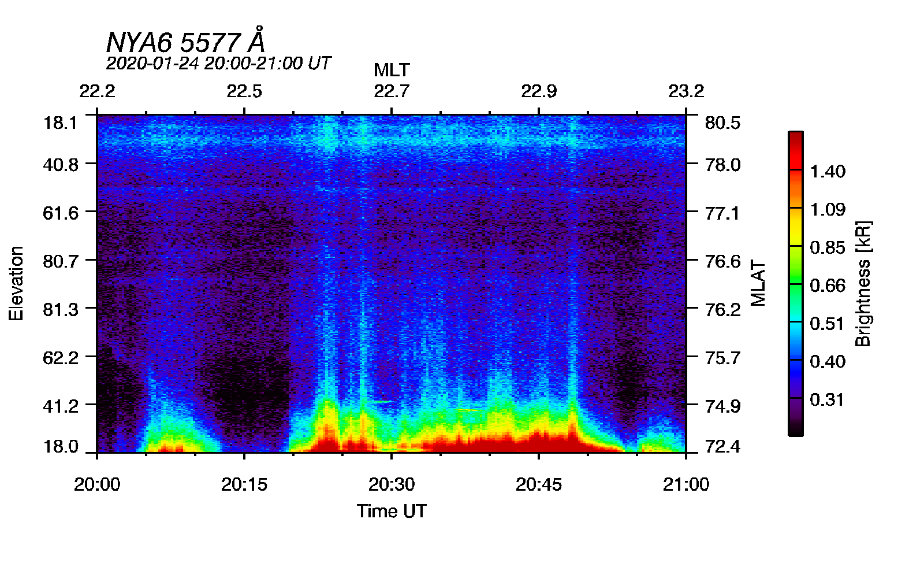Click colorbar value '1.09'

click(x=828, y=209)
